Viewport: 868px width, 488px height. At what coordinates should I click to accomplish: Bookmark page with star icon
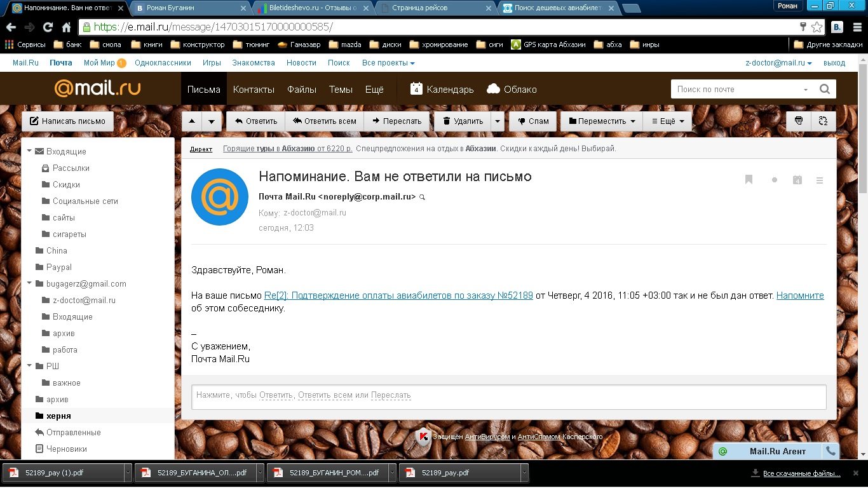tap(817, 27)
